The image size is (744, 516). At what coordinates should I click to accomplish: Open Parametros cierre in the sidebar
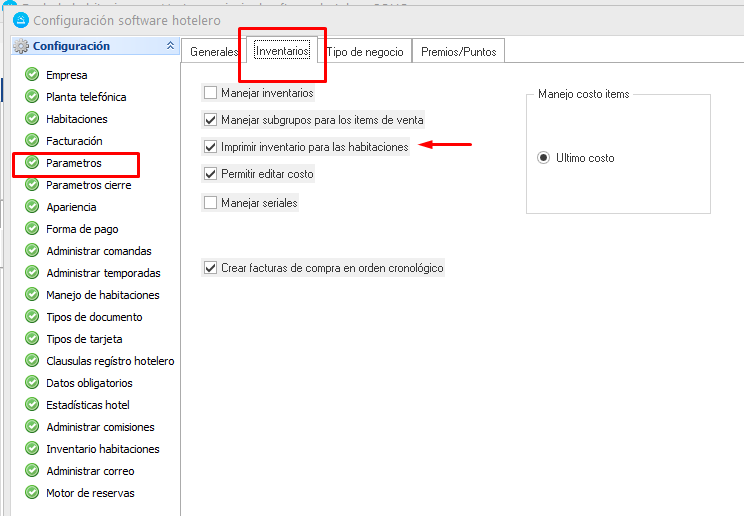point(88,185)
